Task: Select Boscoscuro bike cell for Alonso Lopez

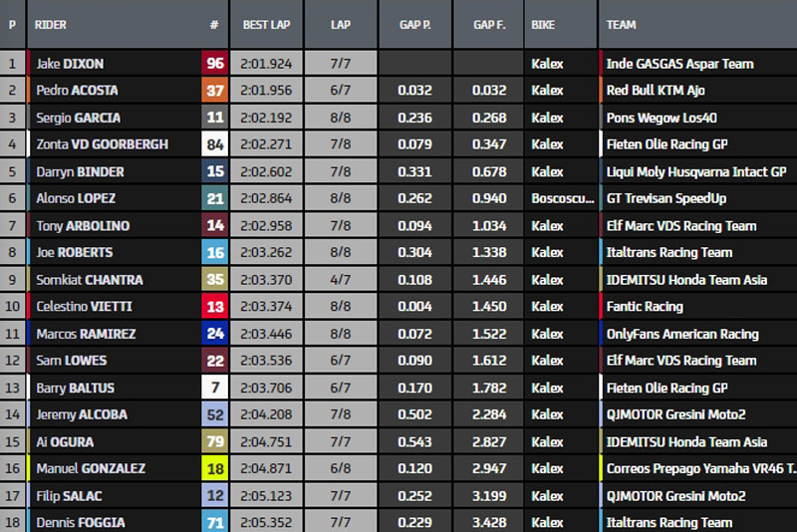Action: pos(562,198)
